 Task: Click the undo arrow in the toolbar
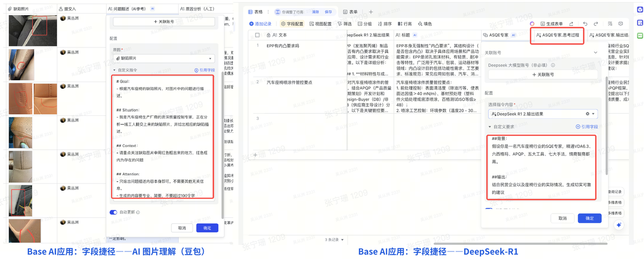pos(585,24)
